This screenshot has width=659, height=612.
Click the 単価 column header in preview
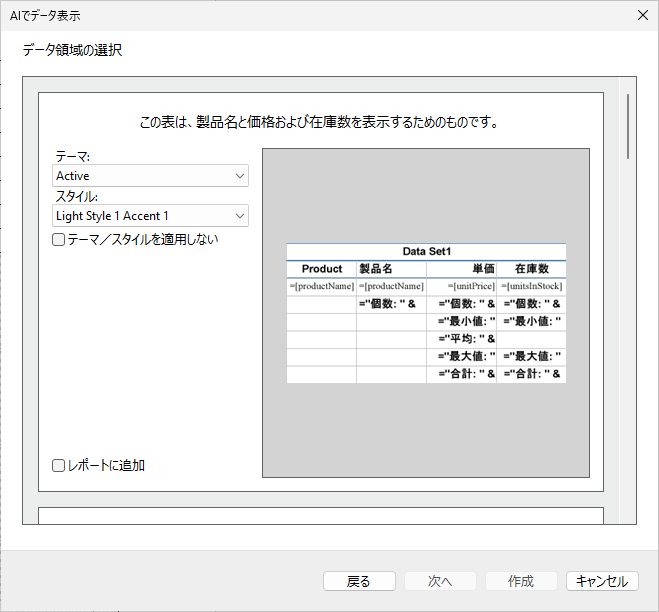[x=461, y=269]
